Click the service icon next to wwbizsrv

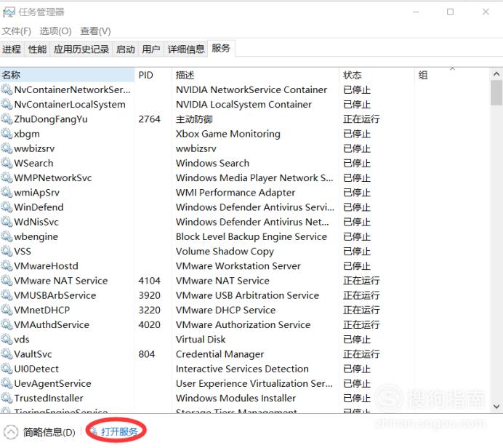[7, 148]
